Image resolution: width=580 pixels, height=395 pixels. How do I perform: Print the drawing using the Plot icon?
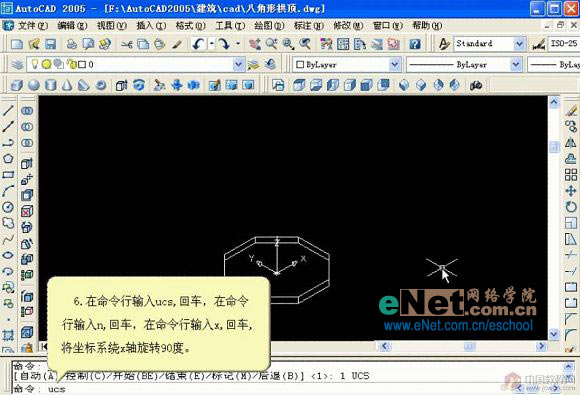tap(72, 44)
